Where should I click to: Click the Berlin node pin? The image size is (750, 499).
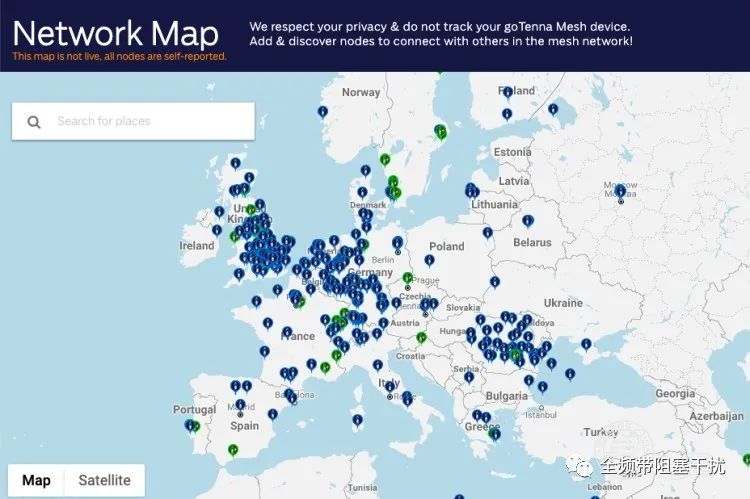[x=397, y=243]
